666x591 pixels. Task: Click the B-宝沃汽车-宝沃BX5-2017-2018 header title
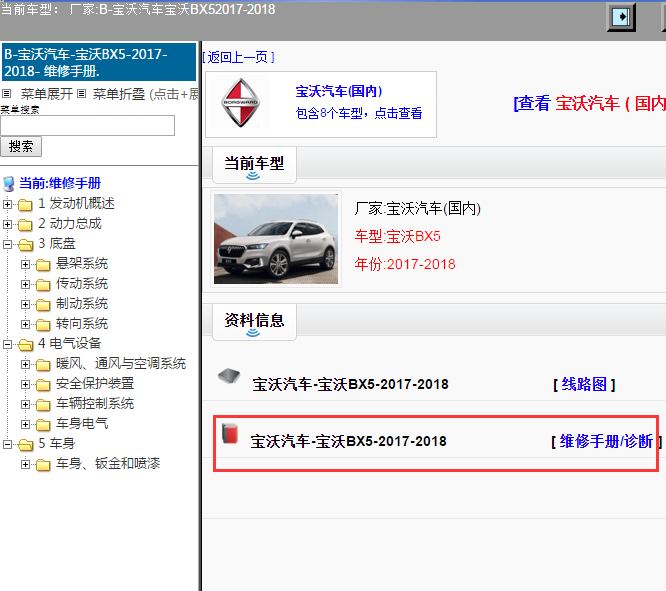99,62
